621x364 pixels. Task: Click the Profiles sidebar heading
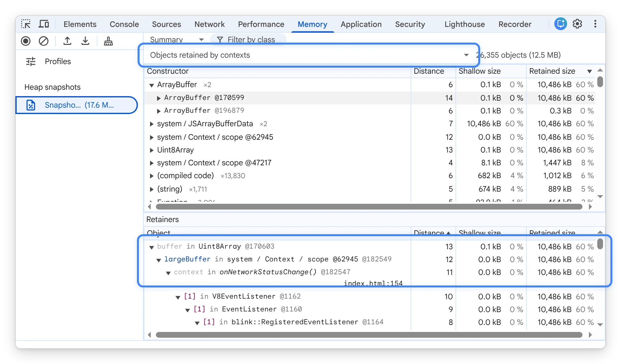click(58, 62)
